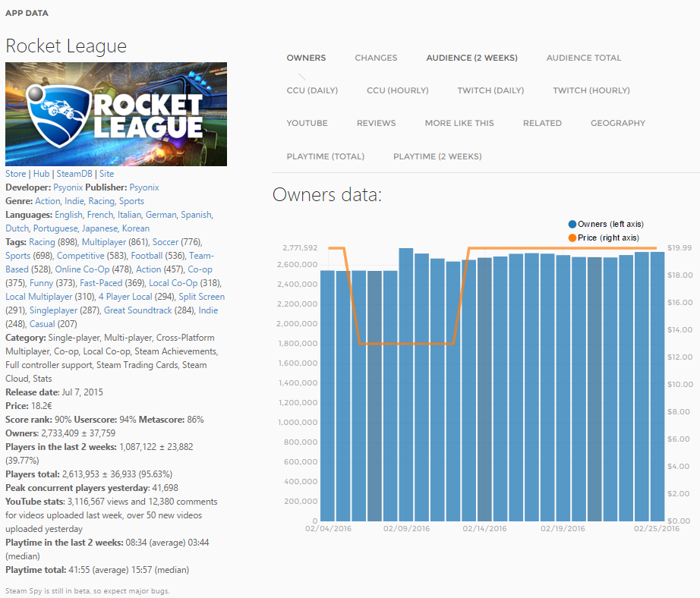Open the Split Screen tag link
This screenshot has height=598, width=700.
point(202,297)
